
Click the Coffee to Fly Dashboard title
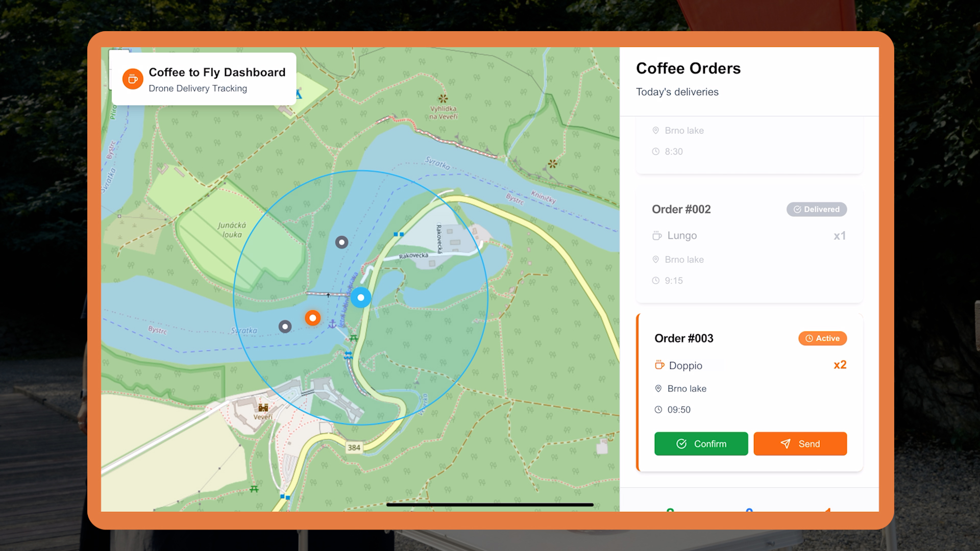tap(217, 72)
